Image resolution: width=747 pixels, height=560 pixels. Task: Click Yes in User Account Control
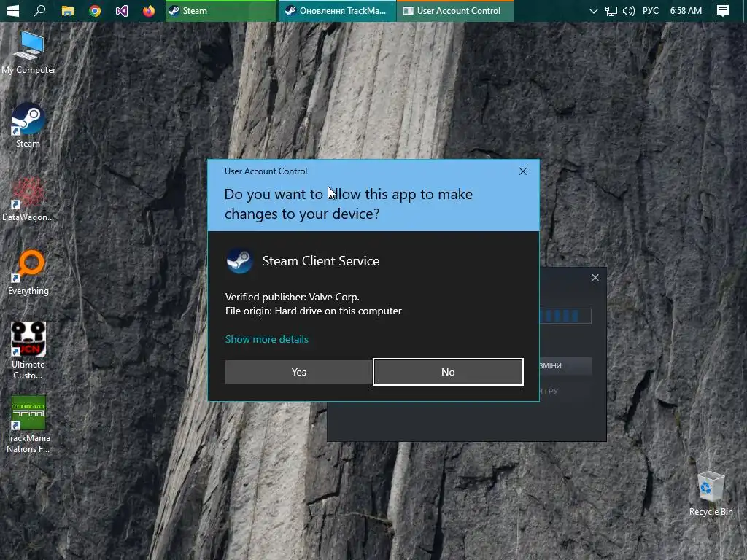[298, 372]
